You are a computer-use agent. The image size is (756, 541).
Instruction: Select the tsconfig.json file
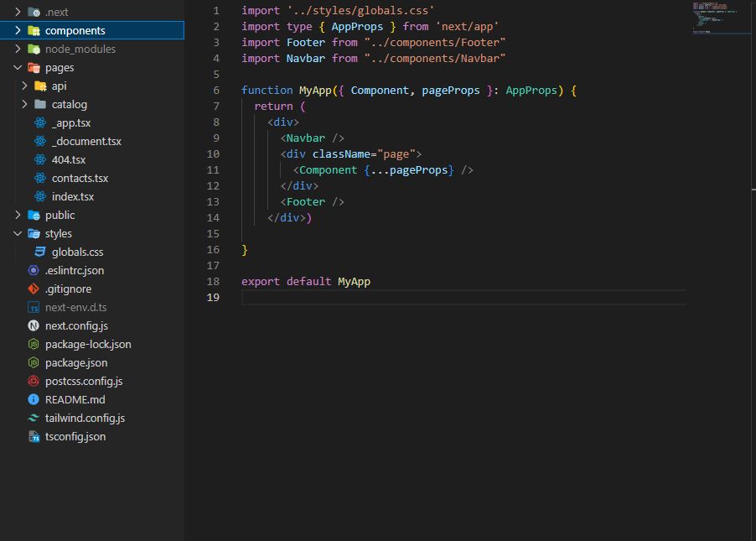(75, 436)
